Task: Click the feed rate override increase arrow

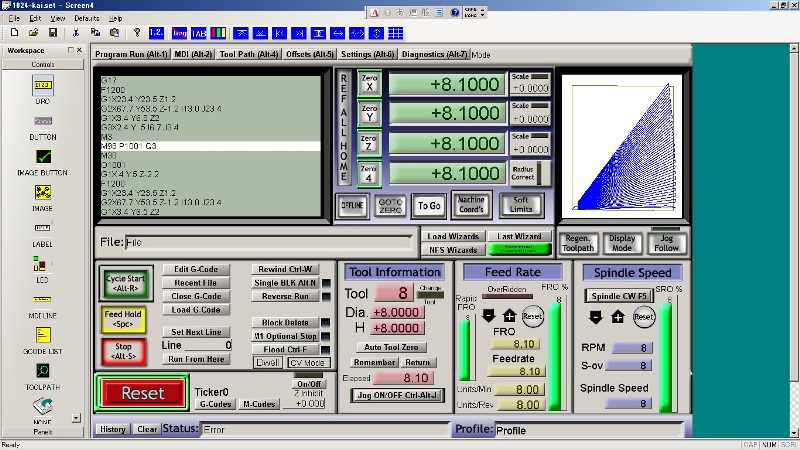Action: click(510, 316)
